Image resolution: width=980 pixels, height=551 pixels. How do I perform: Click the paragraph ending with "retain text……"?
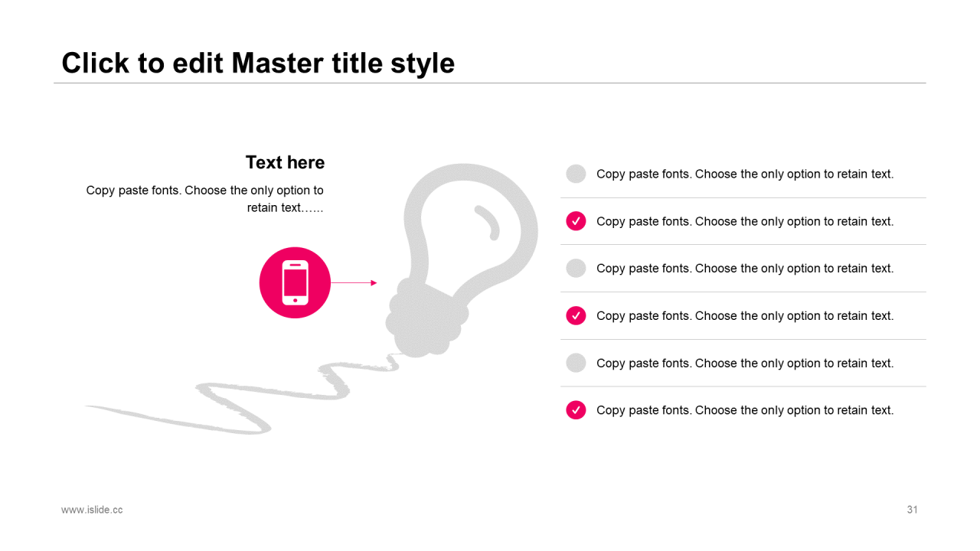point(205,199)
